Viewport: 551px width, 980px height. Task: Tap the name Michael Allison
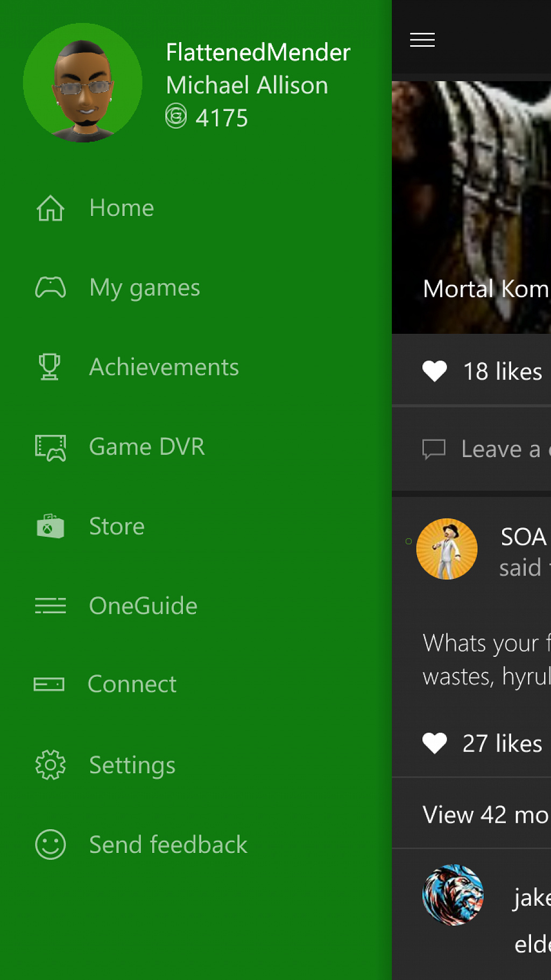tap(247, 85)
